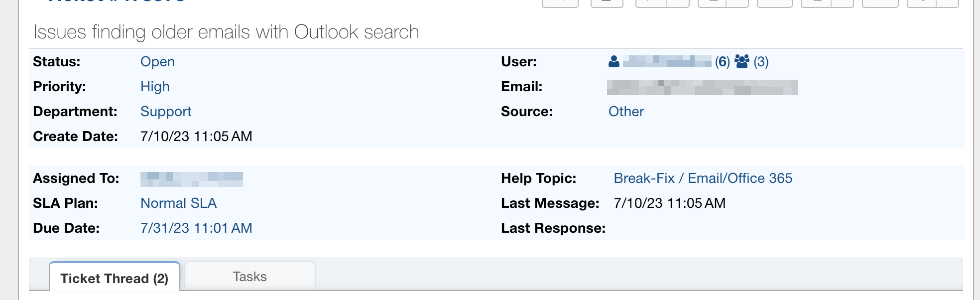
Task: Edit the High priority value
Action: tap(155, 87)
